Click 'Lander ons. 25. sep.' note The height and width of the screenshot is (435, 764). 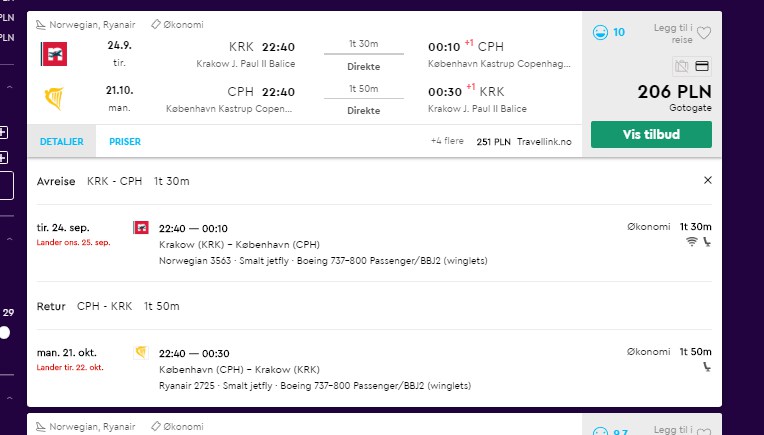point(74,243)
